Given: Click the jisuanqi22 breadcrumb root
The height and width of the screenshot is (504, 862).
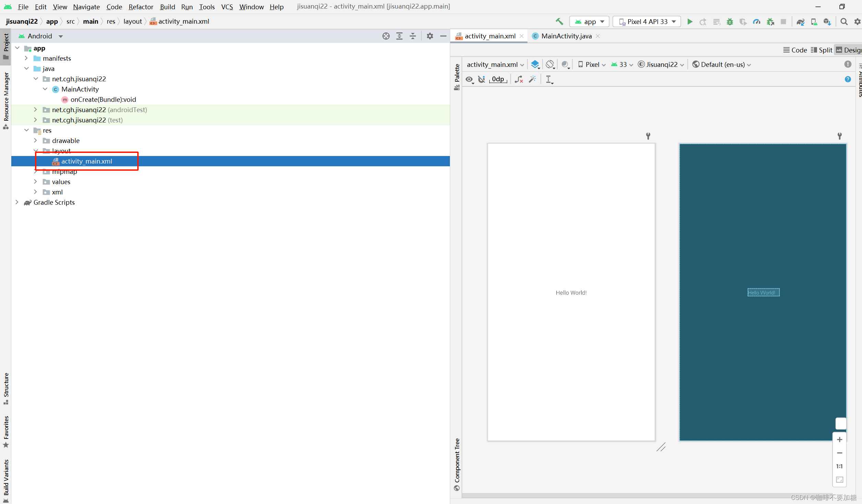Looking at the screenshot, I should click(x=22, y=21).
